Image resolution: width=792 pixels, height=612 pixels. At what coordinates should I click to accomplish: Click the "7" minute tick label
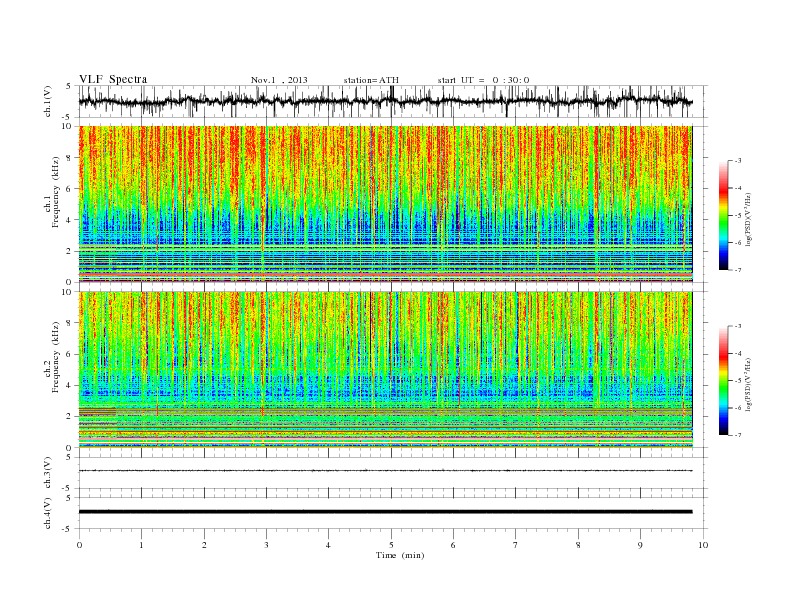(x=516, y=545)
